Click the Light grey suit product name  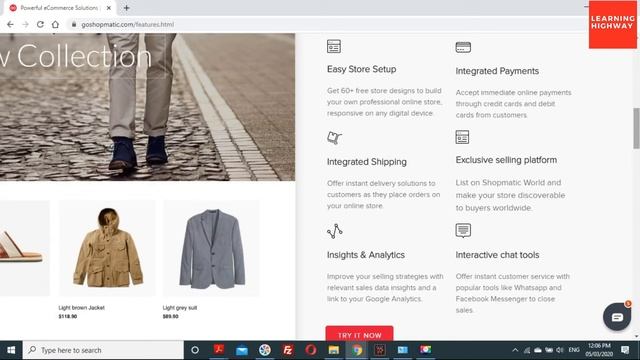180,308
